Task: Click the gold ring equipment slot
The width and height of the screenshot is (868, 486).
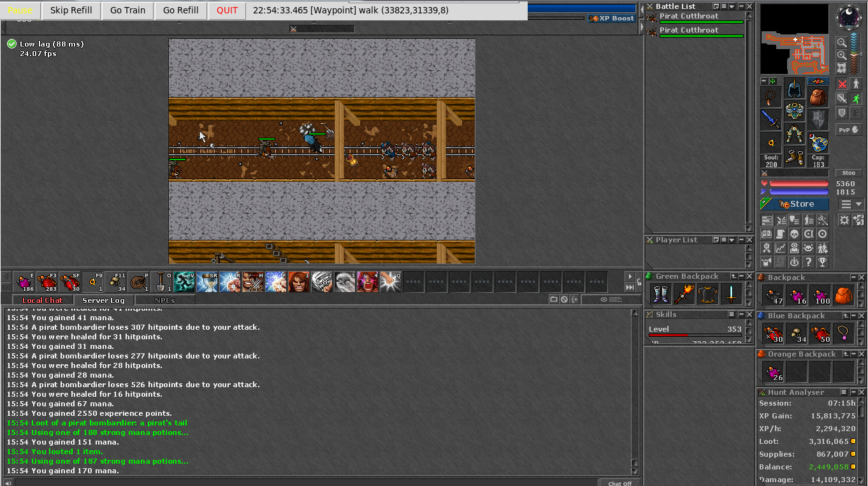Action: coord(770,144)
